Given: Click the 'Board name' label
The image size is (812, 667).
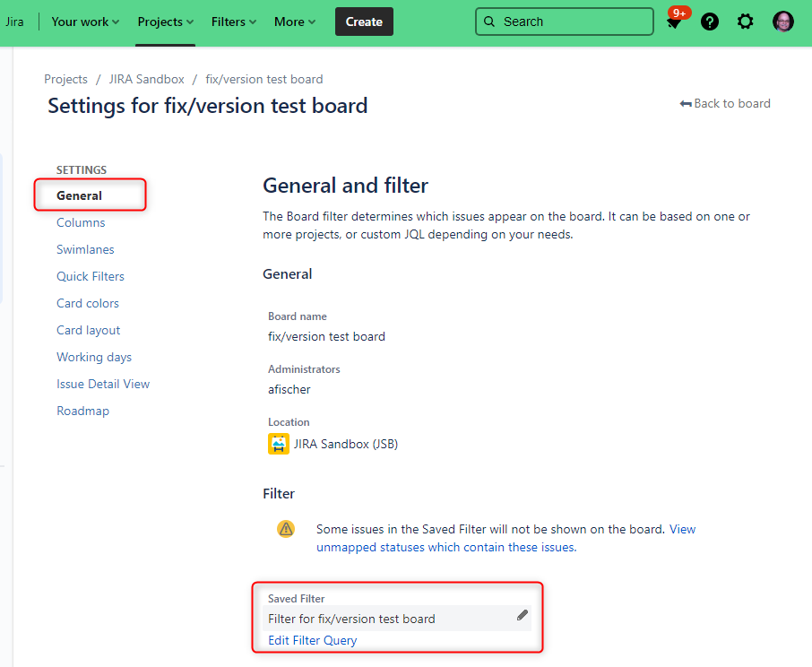Looking at the screenshot, I should (298, 316).
